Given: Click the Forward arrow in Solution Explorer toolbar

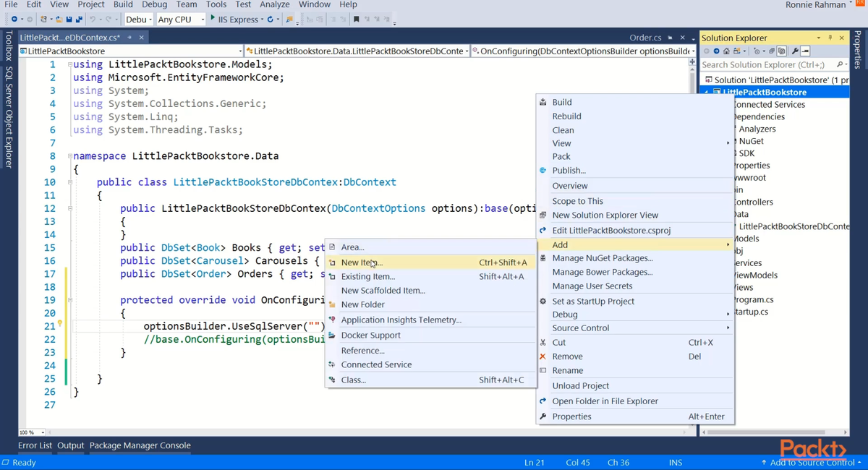Looking at the screenshot, I should pos(716,51).
